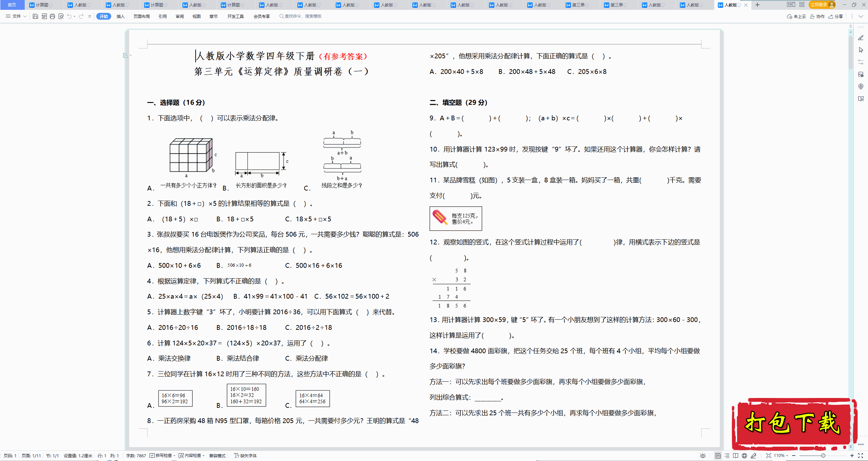Click the four-squares app grid icon
Viewport: 868px width, 461px height.
click(802, 5)
